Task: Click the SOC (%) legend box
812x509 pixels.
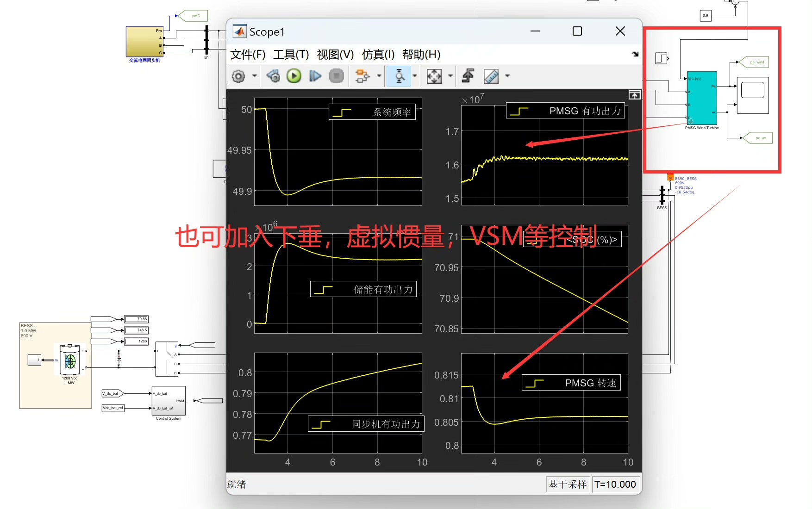Action: click(x=572, y=239)
